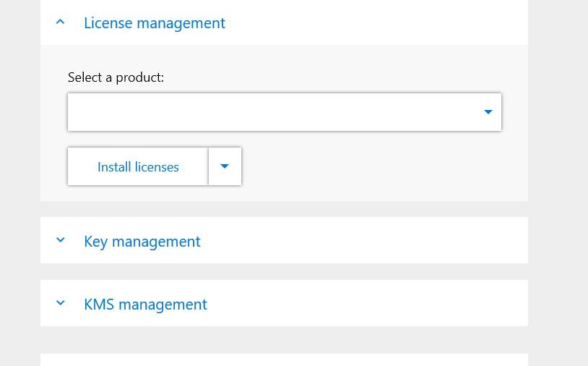
Task: Click blank area of Key management header bar
Action: pyautogui.click(x=364, y=240)
